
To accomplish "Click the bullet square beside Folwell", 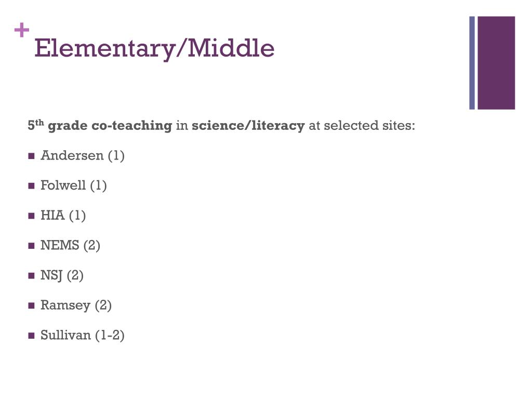I will tap(32, 186).
